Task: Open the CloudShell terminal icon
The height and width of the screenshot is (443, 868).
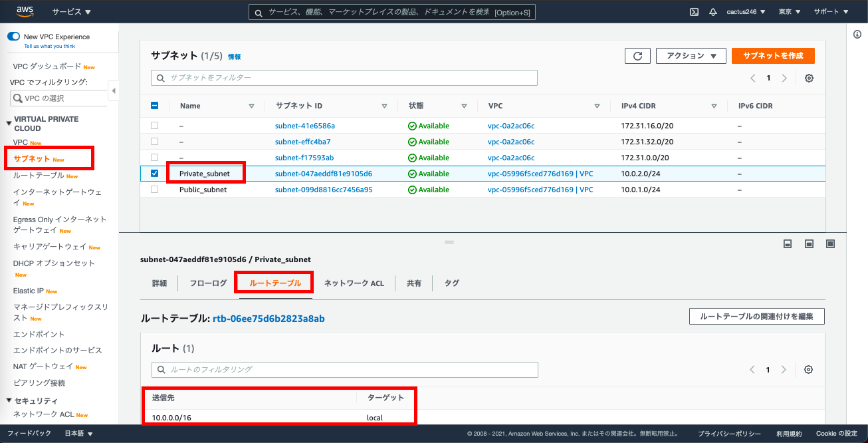Action: click(x=694, y=12)
